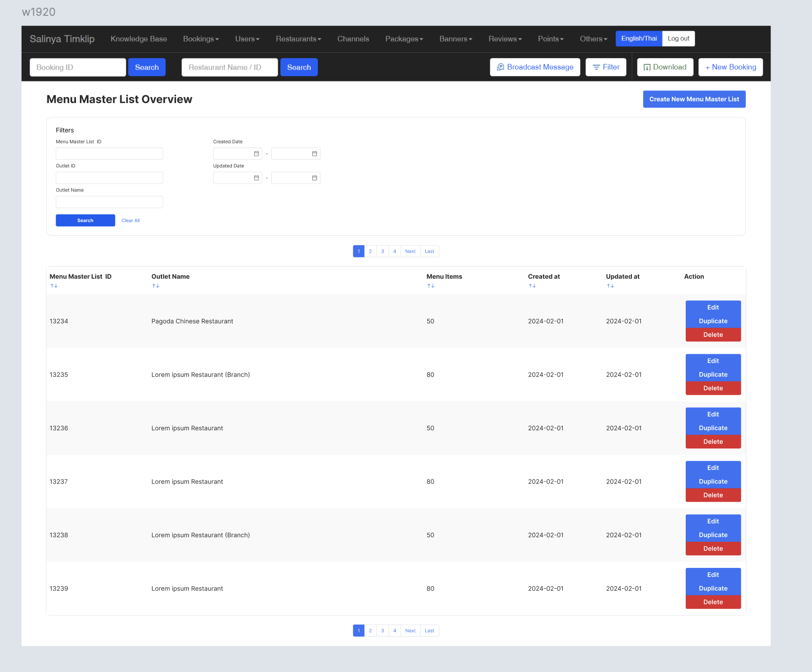
Task: Click the Outlet Name filter input field
Action: tap(110, 202)
